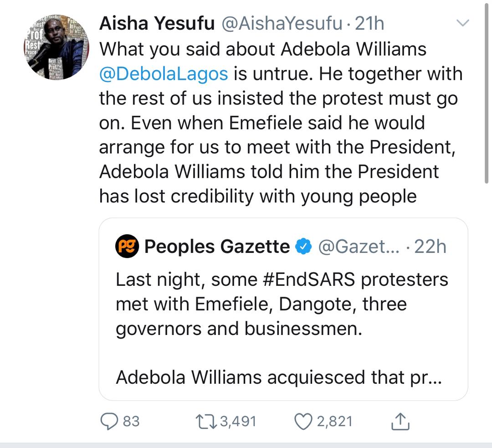Expand the tweet options chevron
The width and height of the screenshot is (492, 448).
(463, 23)
